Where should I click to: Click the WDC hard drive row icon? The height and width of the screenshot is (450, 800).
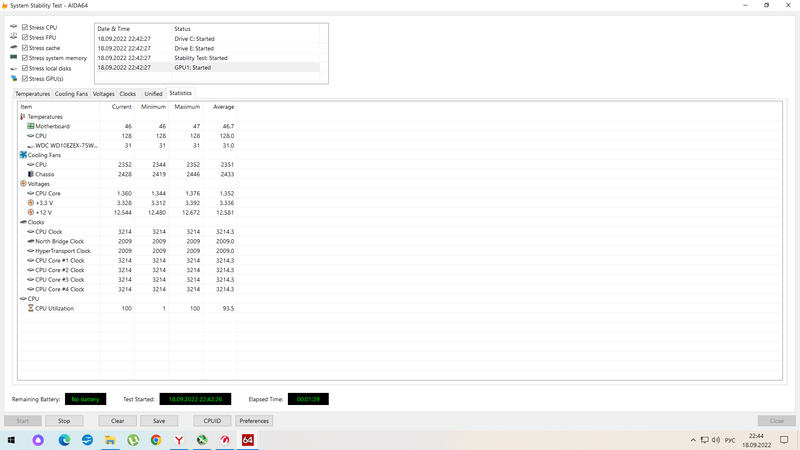click(31, 146)
